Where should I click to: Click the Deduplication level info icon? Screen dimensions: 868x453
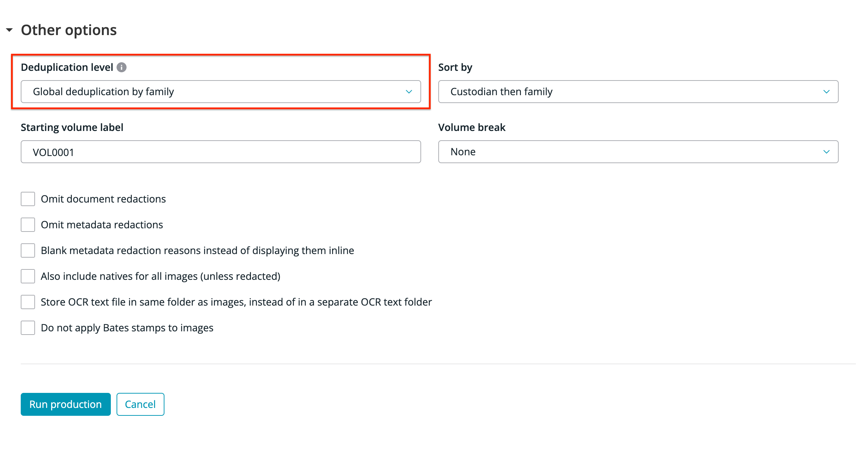122,67
